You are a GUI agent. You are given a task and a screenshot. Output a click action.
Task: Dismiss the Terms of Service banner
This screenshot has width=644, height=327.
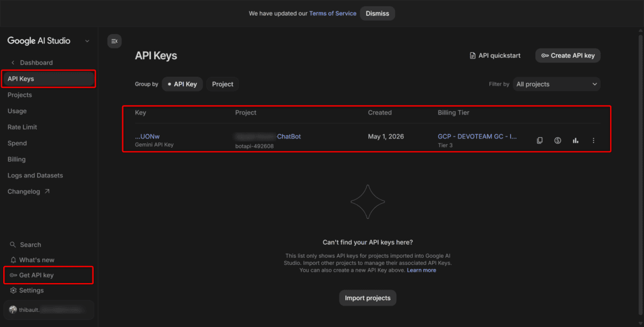coord(377,14)
